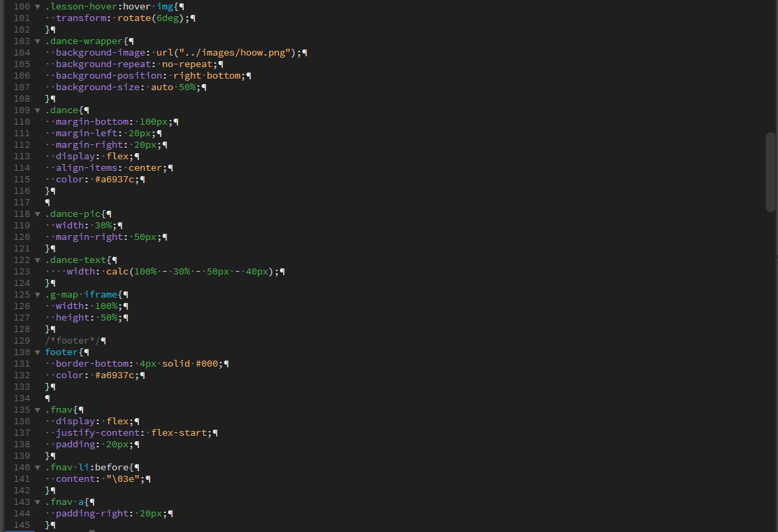Click the #000 color value in footer border

pos(207,364)
